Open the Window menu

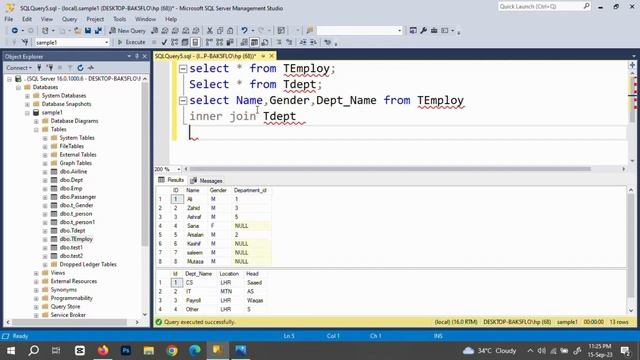pyautogui.click(x=145, y=19)
